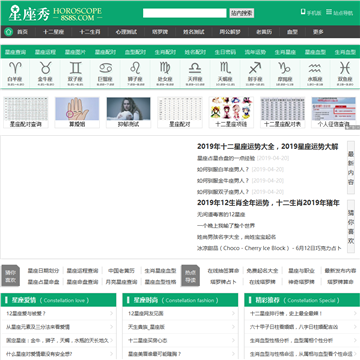Image resolution: width=360 pixels, height=360 pixels.
Task: Open the 中国老黄历 quick link
Action: pyautogui.click(x=121, y=271)
